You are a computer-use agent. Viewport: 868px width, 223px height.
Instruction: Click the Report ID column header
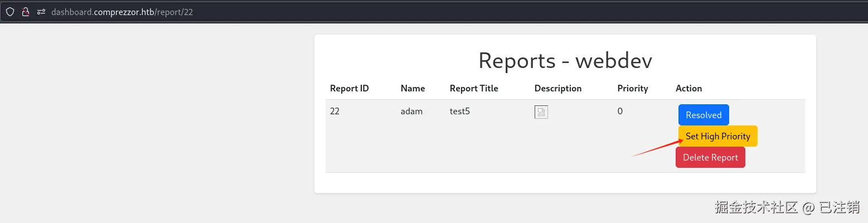coord(350,88)
